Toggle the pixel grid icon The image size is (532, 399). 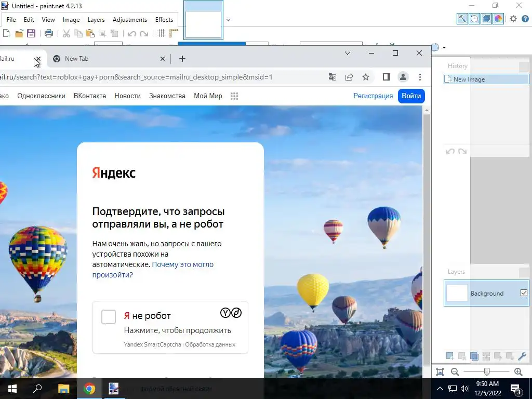point(161,33)
